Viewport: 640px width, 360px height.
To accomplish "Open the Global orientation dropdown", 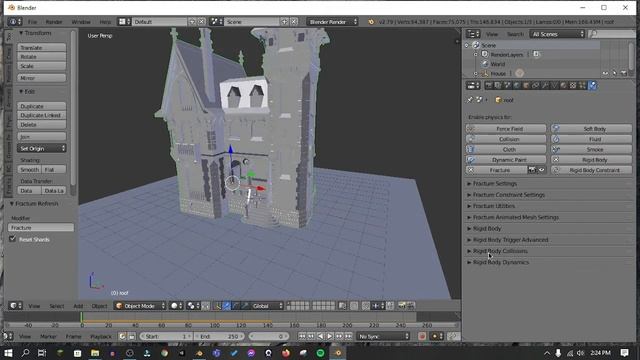I will [267, 306].
